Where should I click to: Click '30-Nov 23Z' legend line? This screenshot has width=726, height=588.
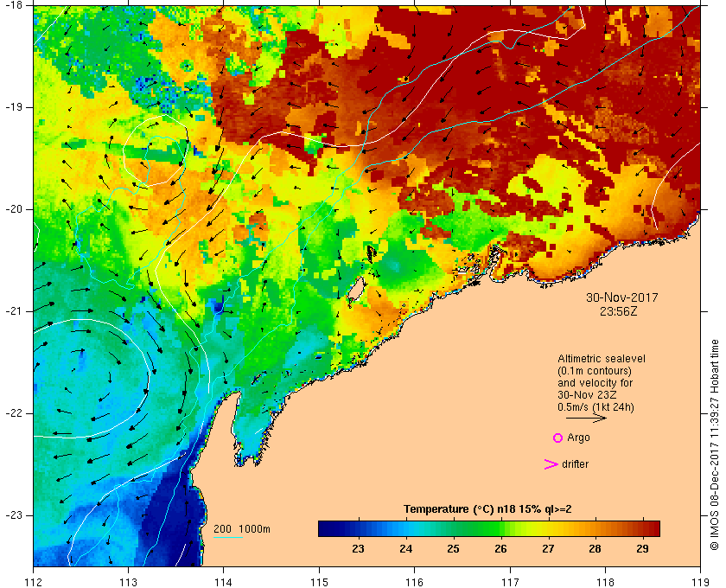587,395
